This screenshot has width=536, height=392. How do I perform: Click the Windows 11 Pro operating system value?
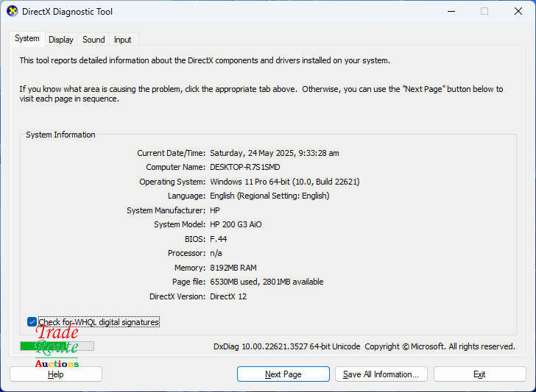point(284,182)
